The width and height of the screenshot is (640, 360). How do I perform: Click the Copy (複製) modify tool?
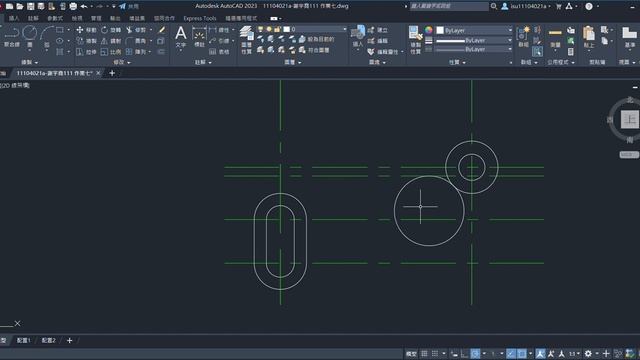pyautogui.click(x=86, y=41)
